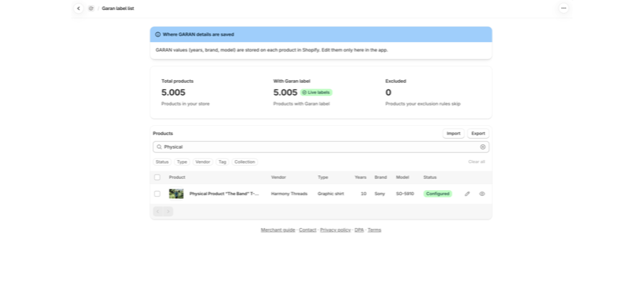Click the Status column header

pyautogui.click(x=430, y=177)
